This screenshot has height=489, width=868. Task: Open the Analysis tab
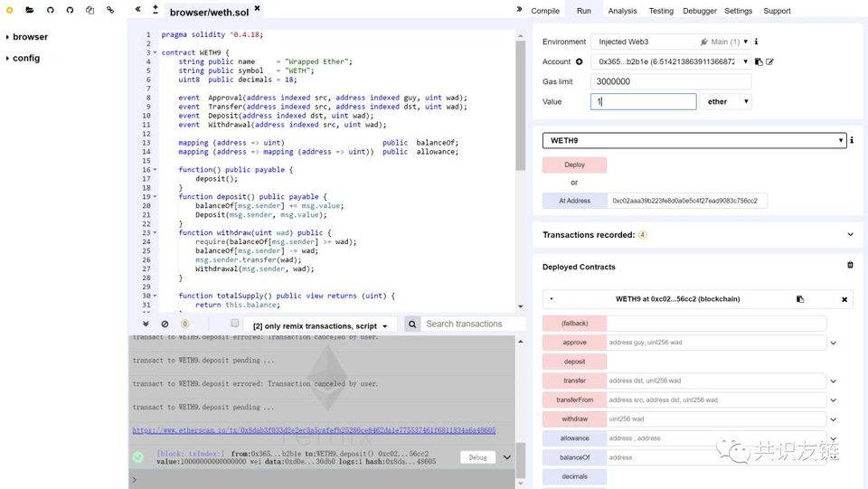(x=622, y=11)
